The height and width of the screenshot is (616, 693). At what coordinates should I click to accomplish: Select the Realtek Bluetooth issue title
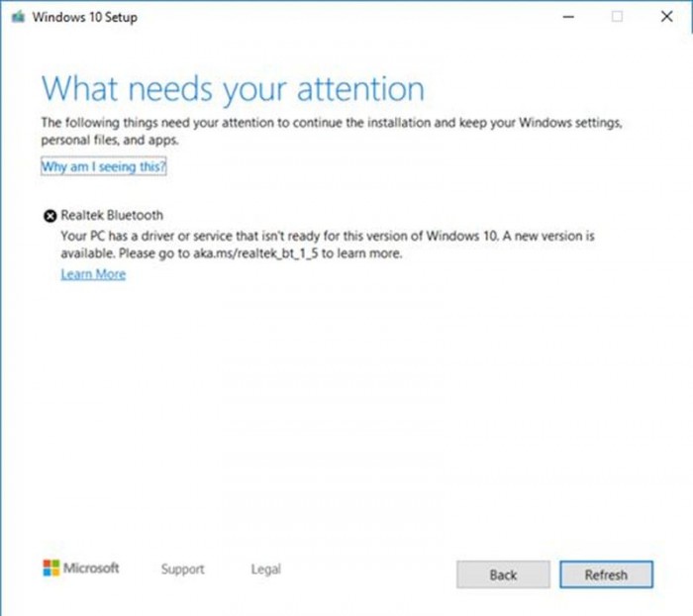[x=112, y=216]
